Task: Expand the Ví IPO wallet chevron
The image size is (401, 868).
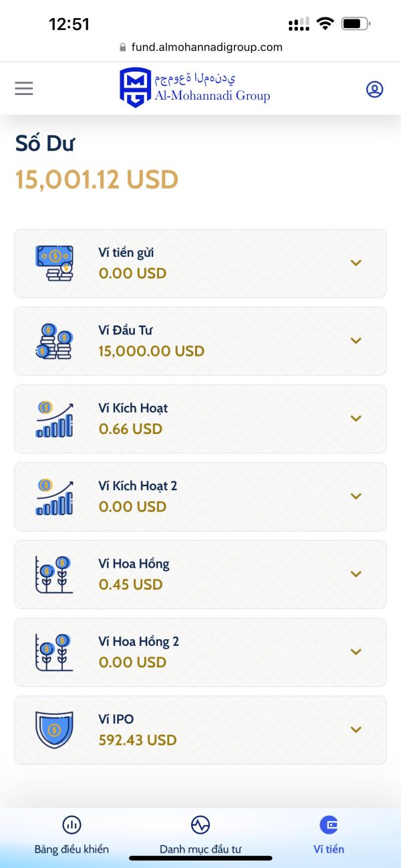Action: (356, 730)
